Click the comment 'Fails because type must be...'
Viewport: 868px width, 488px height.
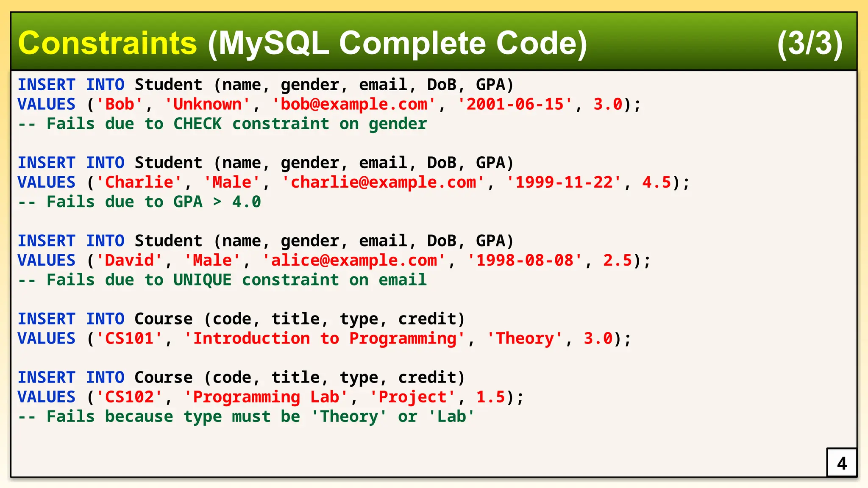click(x=247, y=417)
